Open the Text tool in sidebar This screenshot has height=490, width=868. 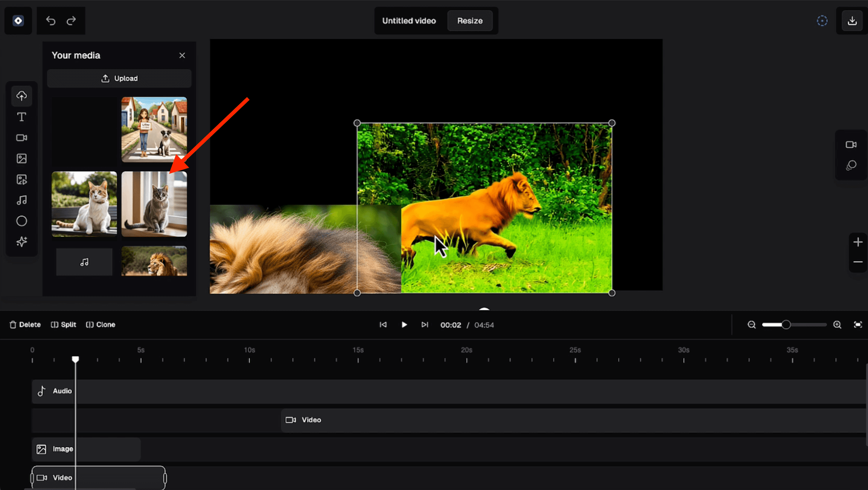pyautogui.click(x=21, y=117)
